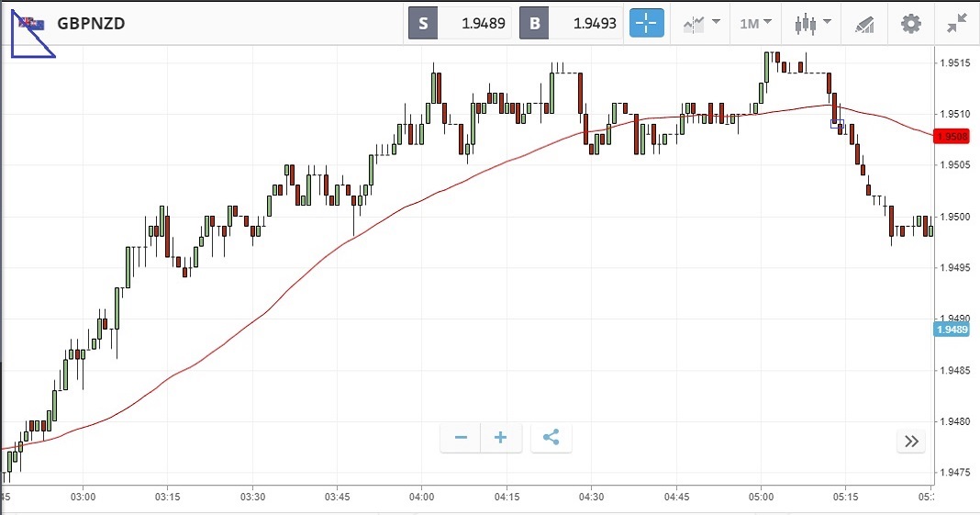The image size is (980, 515).
Task: Click the collapse chart arrows icon
Action: pyautogui.click(x=956, y=23)
